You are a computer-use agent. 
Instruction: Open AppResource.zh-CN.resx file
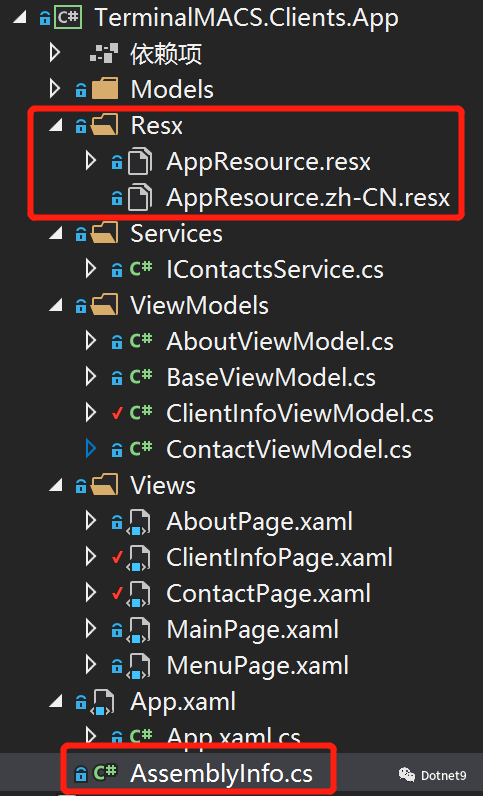click(308, 197)
